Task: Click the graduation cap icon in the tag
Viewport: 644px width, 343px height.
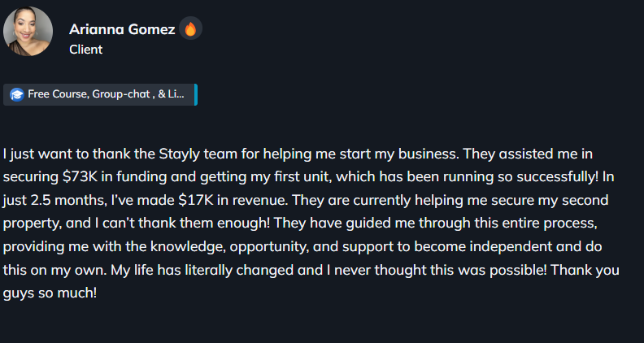Action: coord(16,95)
